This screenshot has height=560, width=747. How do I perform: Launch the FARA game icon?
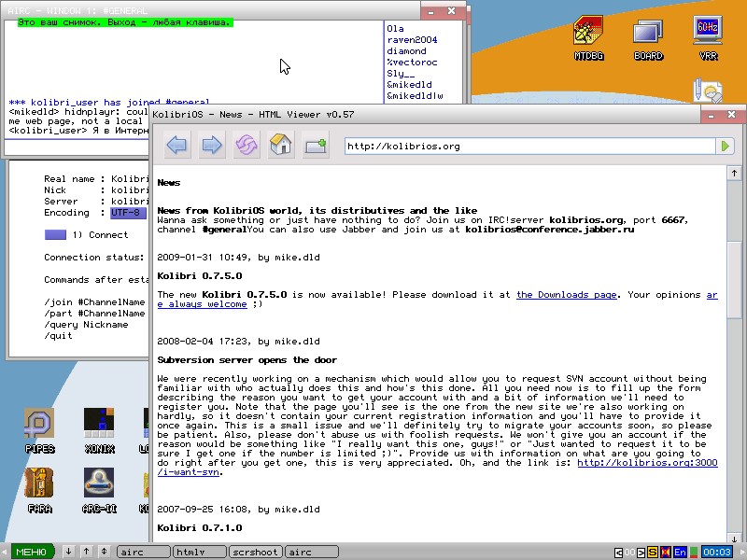pyautogui.click(x=39, y=490)
